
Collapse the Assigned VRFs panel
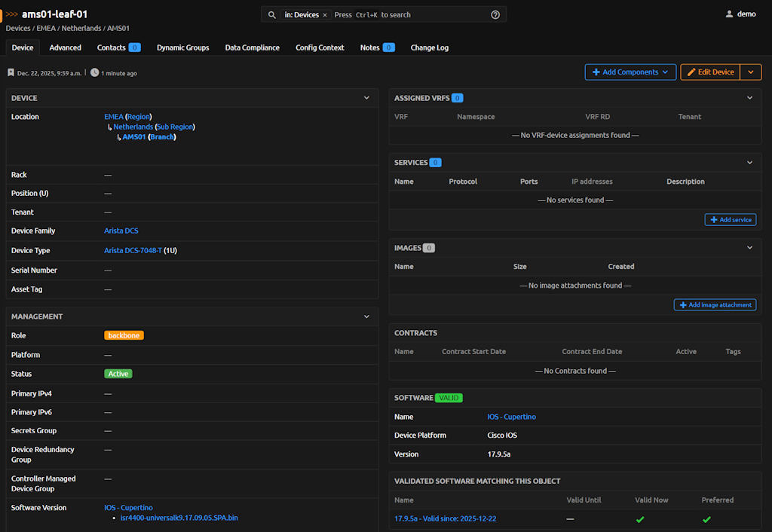click(749, 98)
